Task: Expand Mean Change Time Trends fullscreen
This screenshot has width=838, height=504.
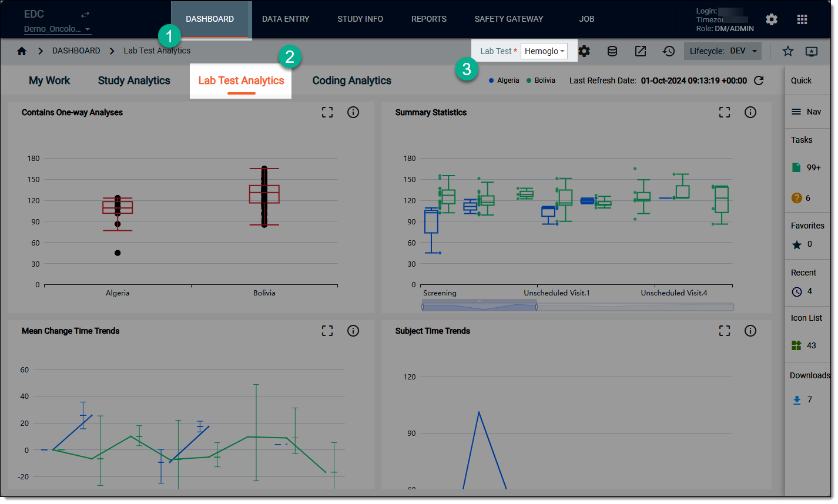Action: click(x=327, y=331)
